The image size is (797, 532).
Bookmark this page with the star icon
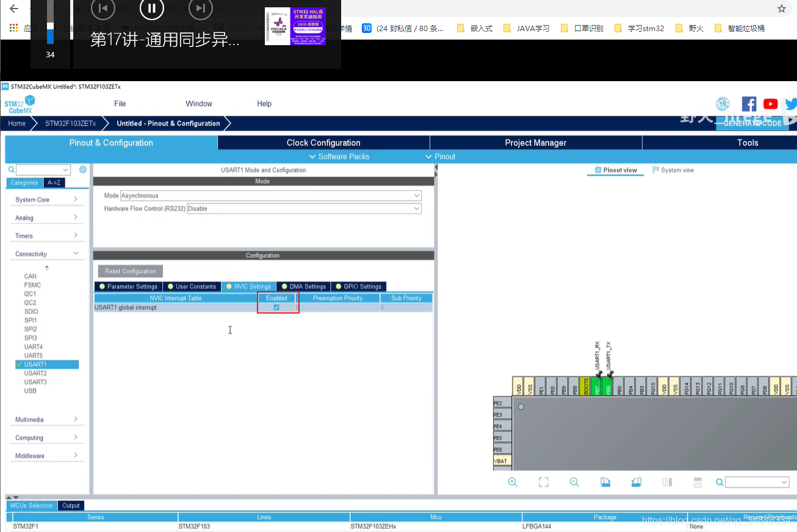click(x=781, y=9)
